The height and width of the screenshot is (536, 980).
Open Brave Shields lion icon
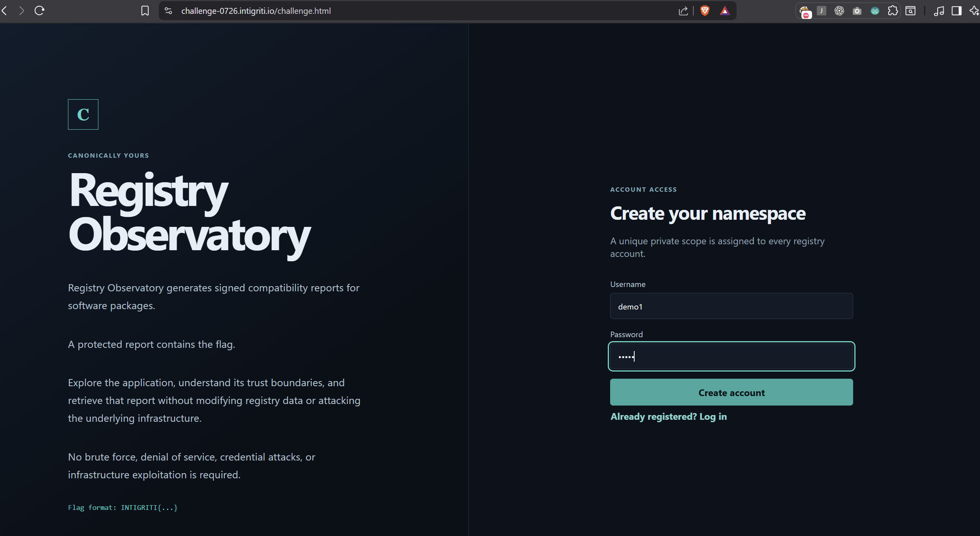705,11
